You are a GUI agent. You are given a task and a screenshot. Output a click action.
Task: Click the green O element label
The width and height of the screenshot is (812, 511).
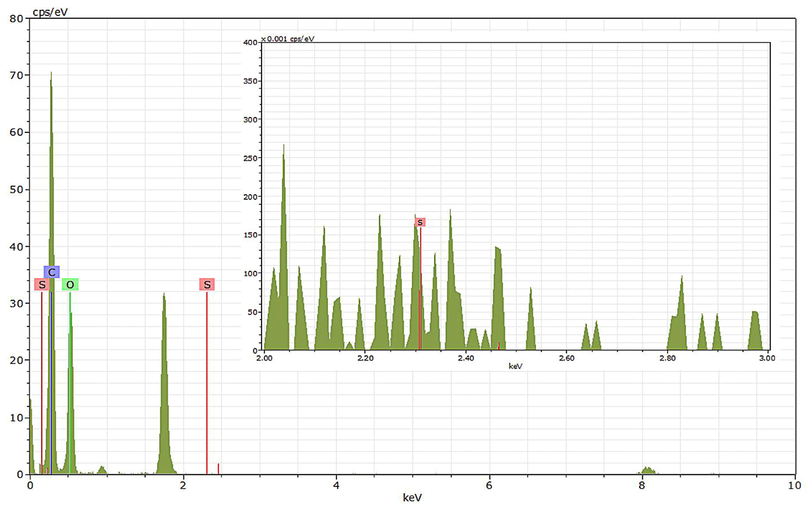click(70, 284)
